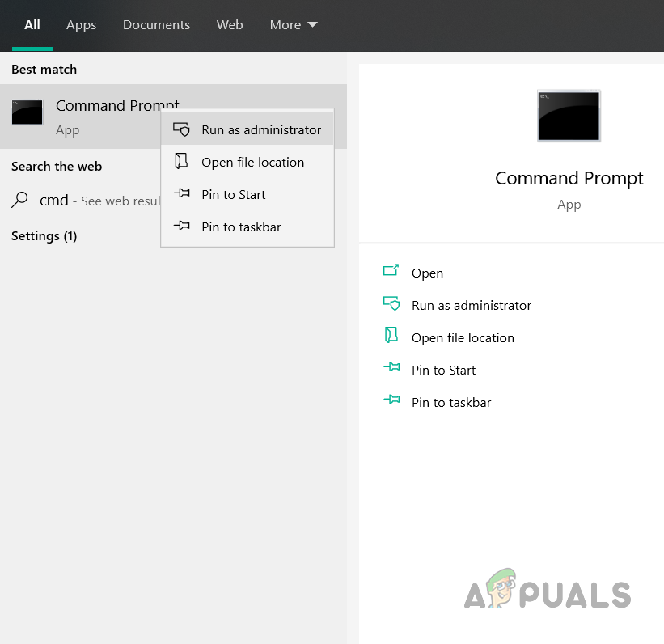The image size is (664, 644).
Task: Click the green Pin to Start icon
Action: pos(391,367)
